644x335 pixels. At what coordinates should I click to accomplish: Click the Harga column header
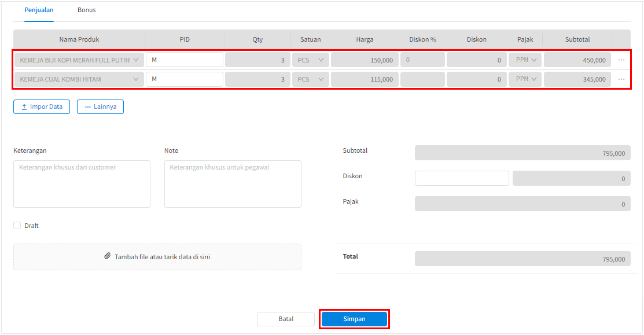(365, 39)
